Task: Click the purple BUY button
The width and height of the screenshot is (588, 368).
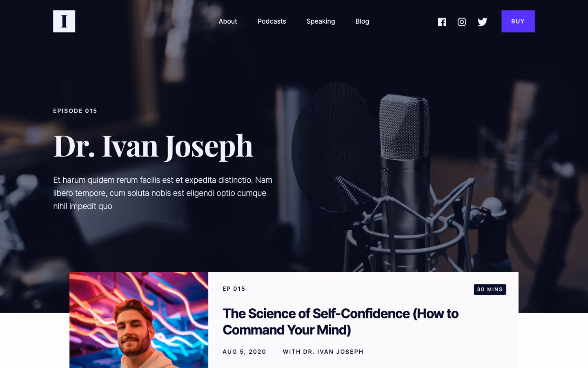Action: [x=518, y=21]
